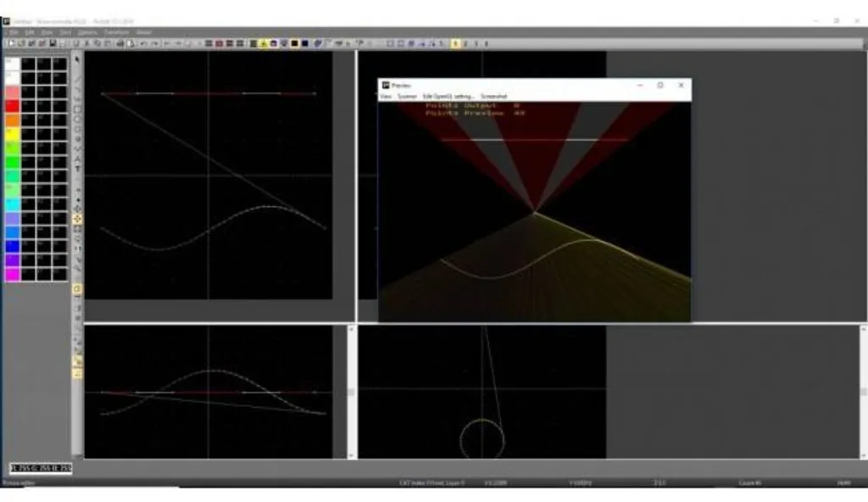Click the vertical scrollbar of bottom-left viewport
868x502 pixels.
tap(351, 392)
